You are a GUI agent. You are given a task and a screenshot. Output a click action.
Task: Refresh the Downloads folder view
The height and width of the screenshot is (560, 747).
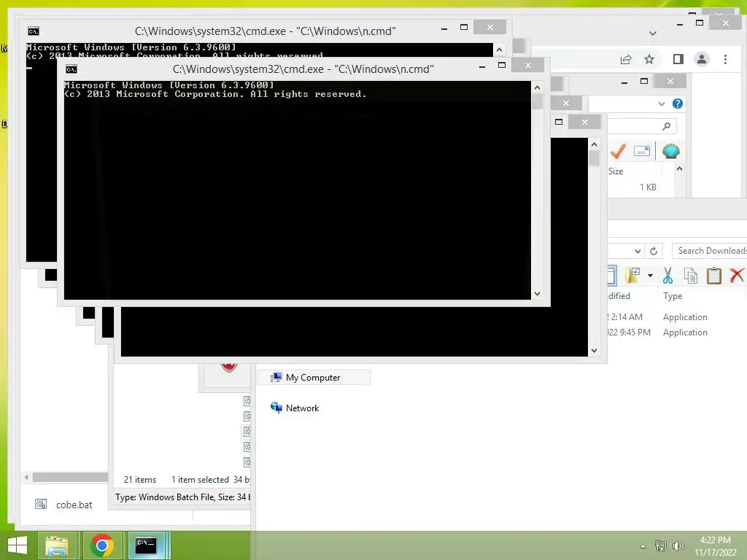coord(654,251)
